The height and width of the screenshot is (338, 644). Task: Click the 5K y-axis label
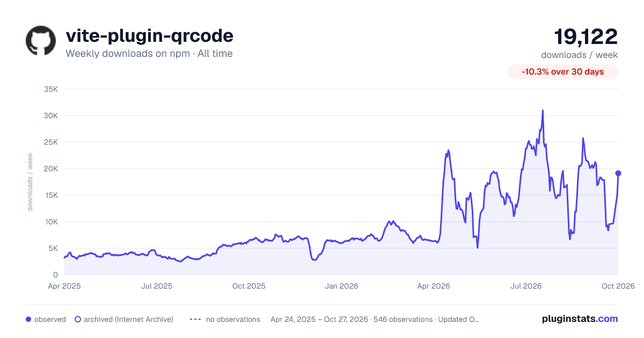[x=52, y=248]
